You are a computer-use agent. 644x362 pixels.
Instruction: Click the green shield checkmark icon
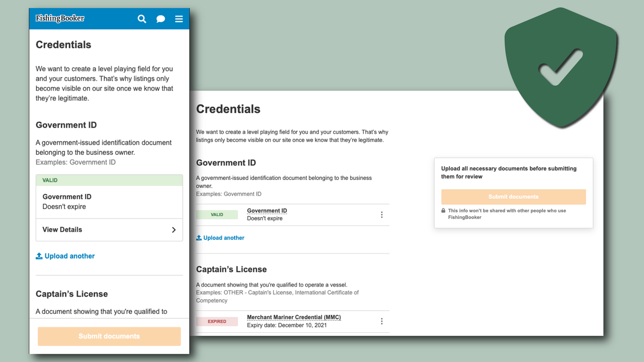561,67
